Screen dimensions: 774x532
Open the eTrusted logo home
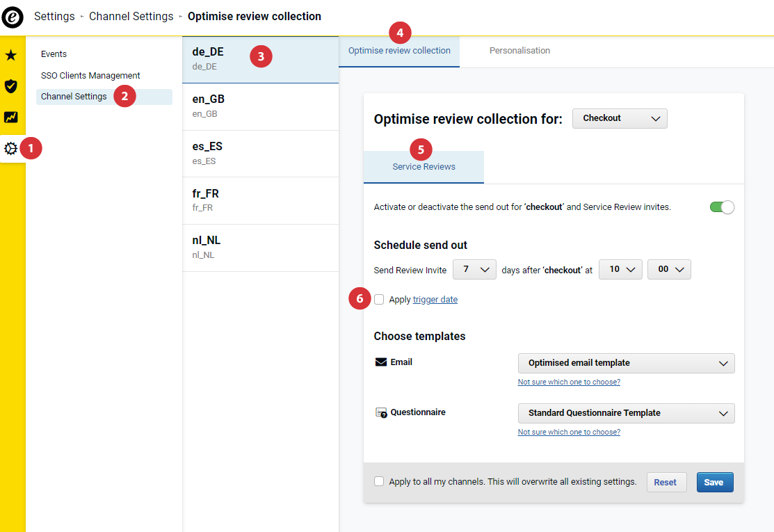pyautogui.click(x=13, y=17)
